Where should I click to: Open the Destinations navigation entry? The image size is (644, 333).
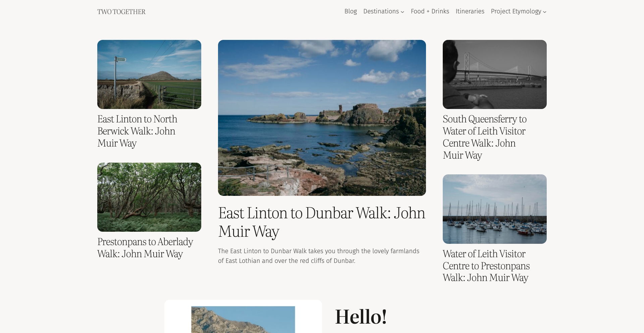pos(381,11)
